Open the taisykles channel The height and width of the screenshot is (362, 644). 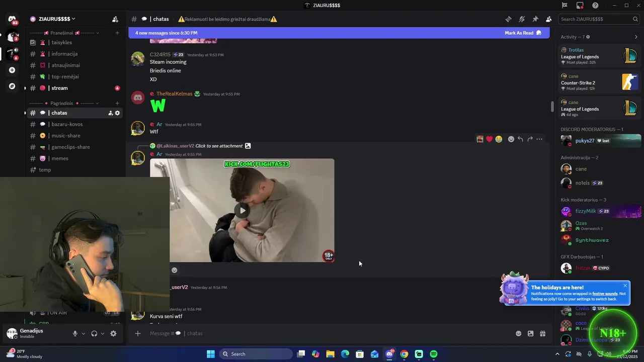(74, 42)
